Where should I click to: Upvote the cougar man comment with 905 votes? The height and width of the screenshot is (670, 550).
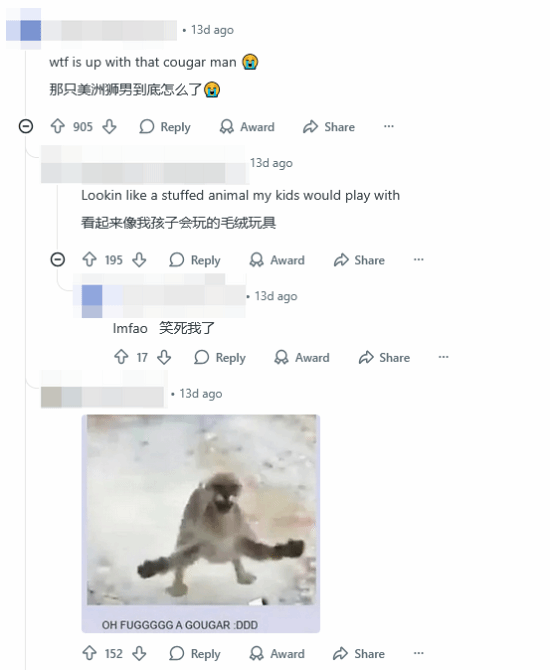pyautogui.click(x=58, y=126)
